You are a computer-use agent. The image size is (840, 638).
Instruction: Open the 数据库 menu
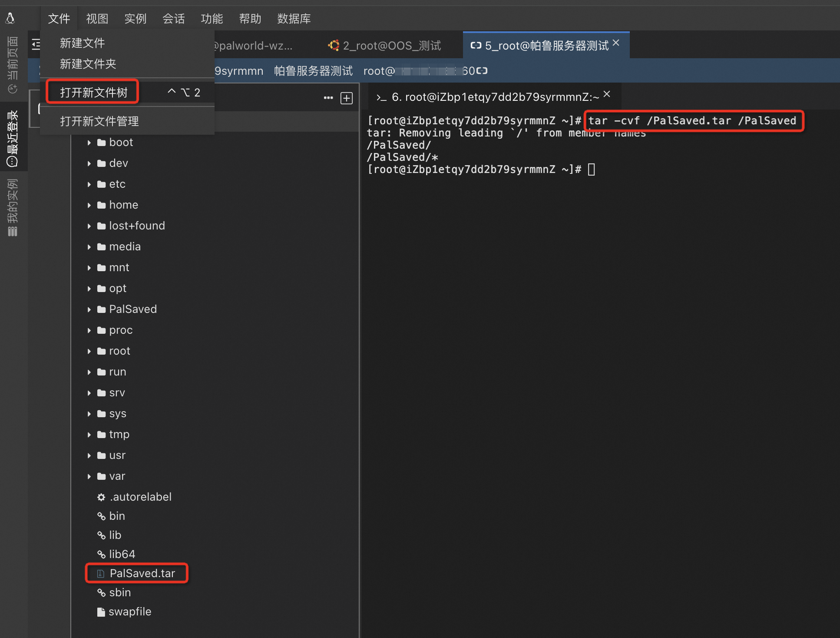pyautogui.click(x=294, y=19)
